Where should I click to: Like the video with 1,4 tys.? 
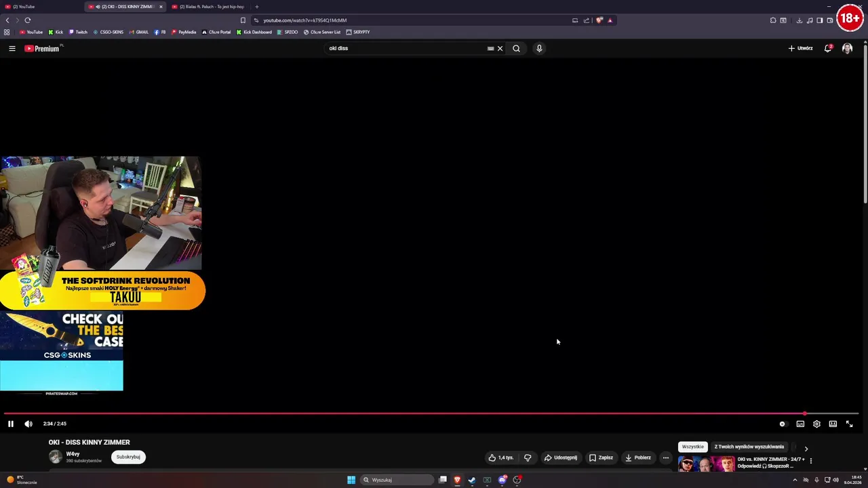pyautogui.click(x=501, y=457)
